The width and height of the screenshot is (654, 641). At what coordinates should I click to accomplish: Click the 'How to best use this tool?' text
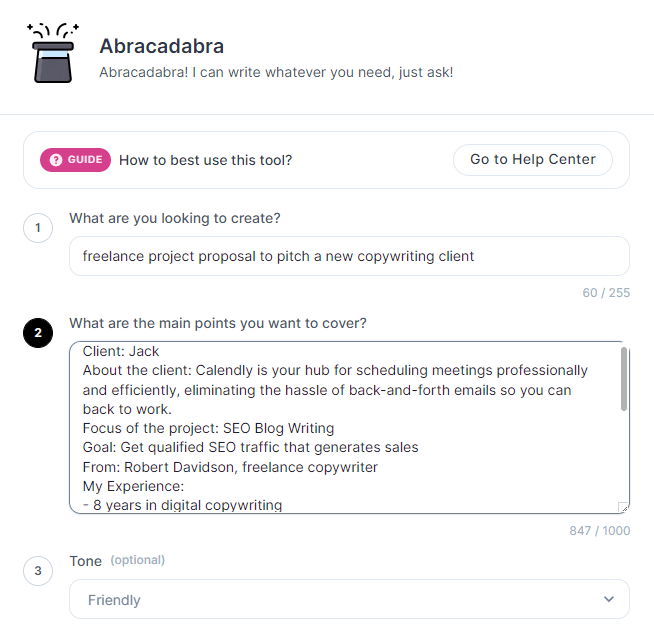pyautogui.click(x=206, y=160)
